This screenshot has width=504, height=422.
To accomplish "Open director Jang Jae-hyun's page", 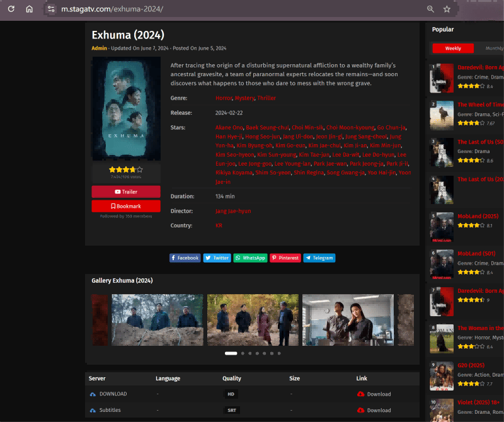I will (233, 211).
